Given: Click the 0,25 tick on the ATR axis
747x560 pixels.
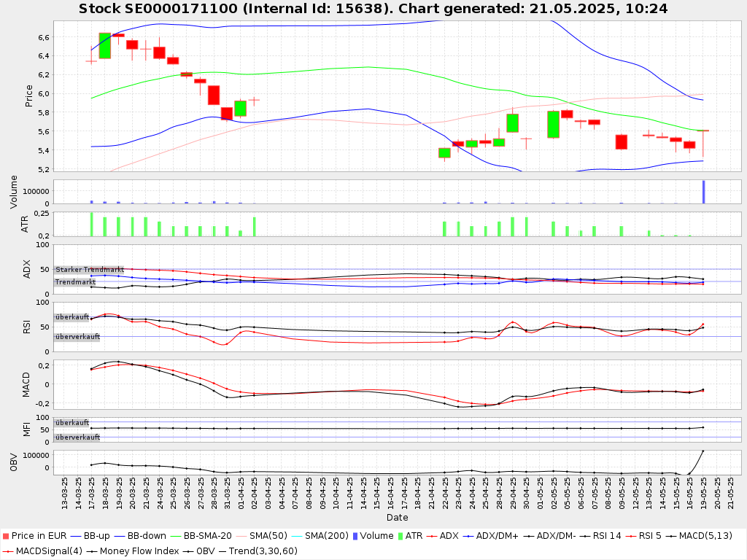Looking at the screenshot, I should click(x=42, y=214).
